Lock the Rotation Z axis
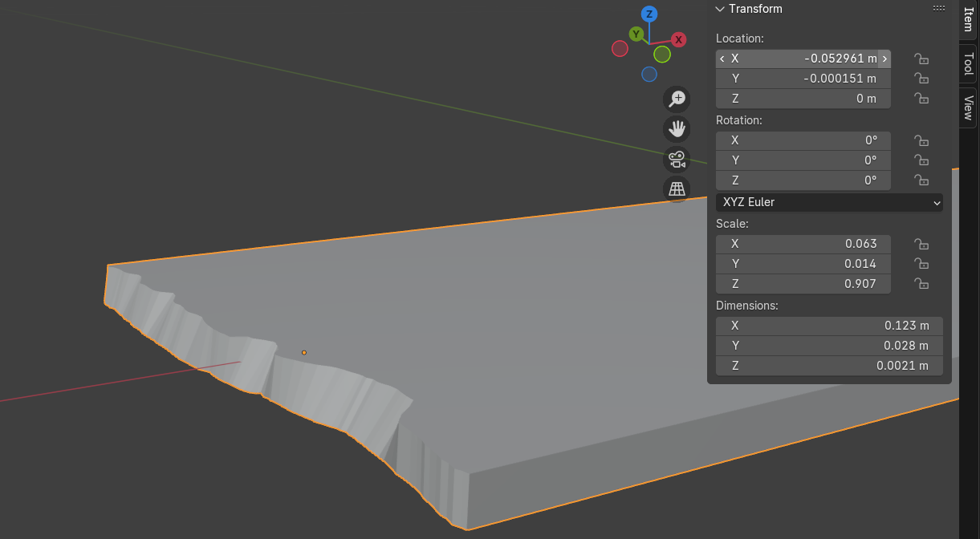The image size is (980, 539). coord(922,180)
